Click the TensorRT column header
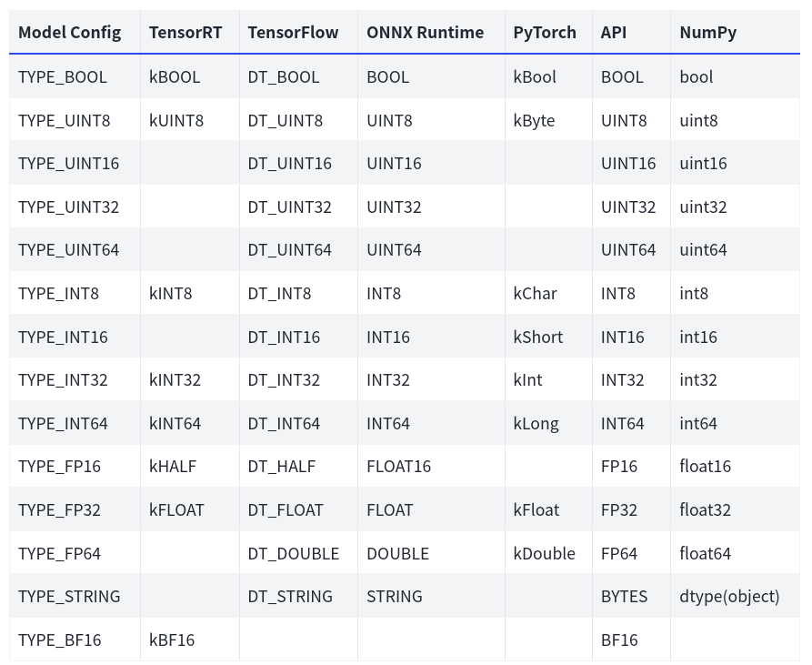 point(185,33)
